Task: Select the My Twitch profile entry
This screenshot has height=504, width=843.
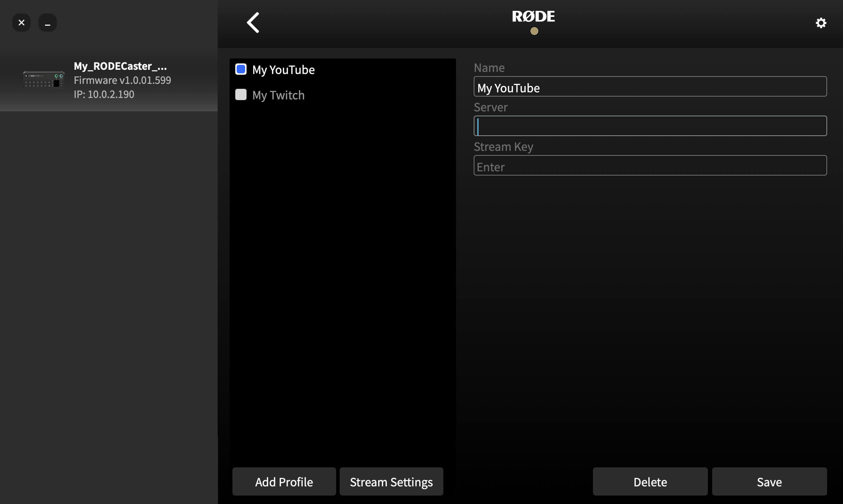Action: click(278, 94)
